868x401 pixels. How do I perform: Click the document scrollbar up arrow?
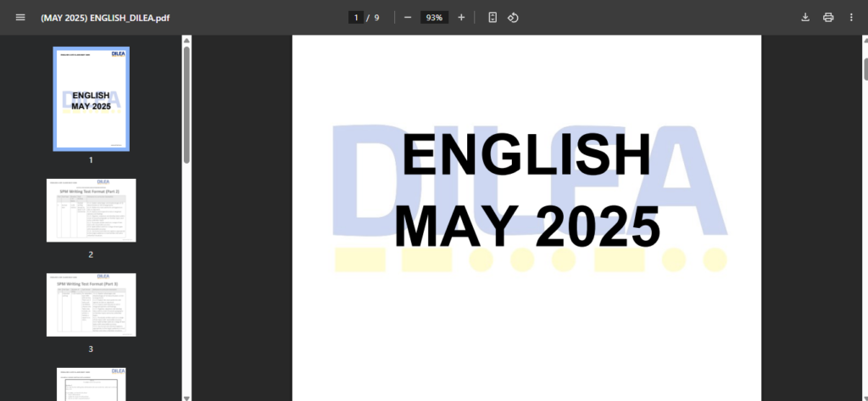[865, 40]
